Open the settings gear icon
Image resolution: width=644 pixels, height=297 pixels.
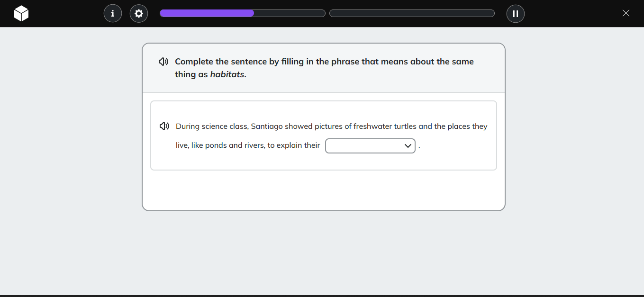tap(139, 13)
